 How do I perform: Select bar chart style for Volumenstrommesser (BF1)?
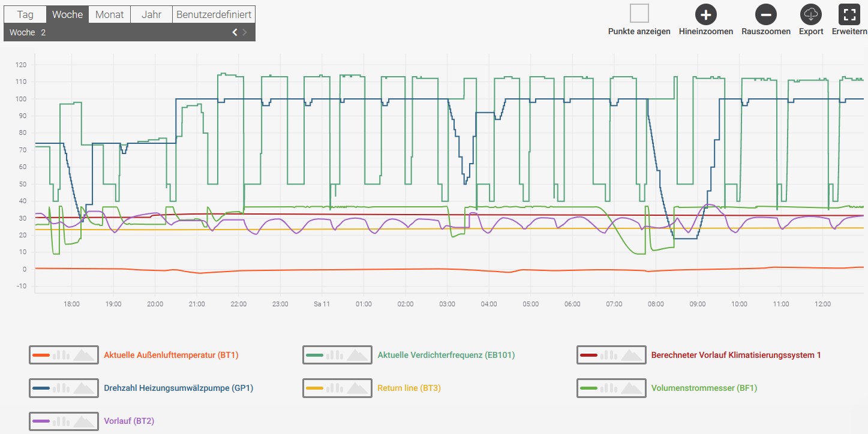[609, 388]
